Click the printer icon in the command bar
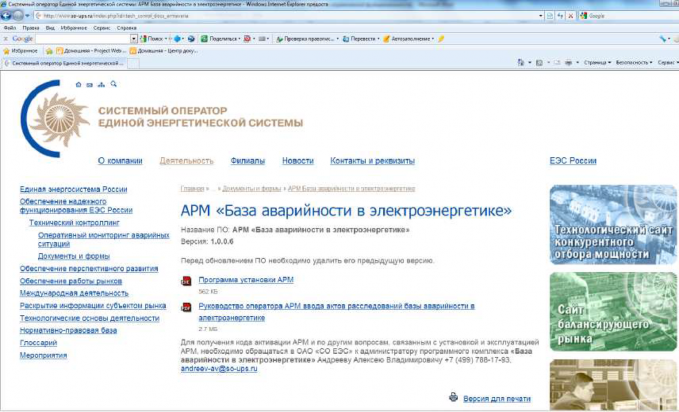 point(568,62)
